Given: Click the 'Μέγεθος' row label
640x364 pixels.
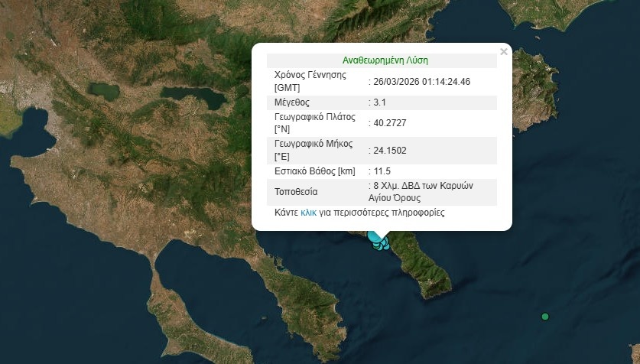Looking at the screenshot, I should [x=291, y=102].
